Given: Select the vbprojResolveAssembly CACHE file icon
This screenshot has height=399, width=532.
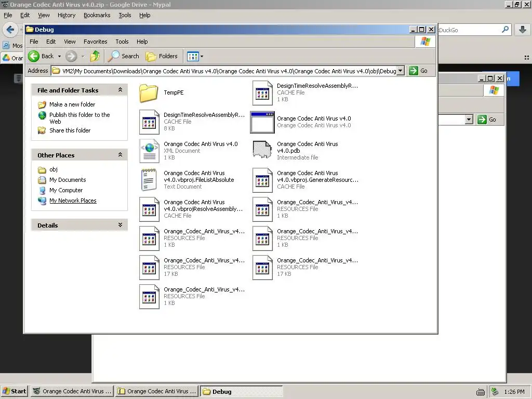Looking at the screenshot, I should pyautogui.click(x=149, y=209).
